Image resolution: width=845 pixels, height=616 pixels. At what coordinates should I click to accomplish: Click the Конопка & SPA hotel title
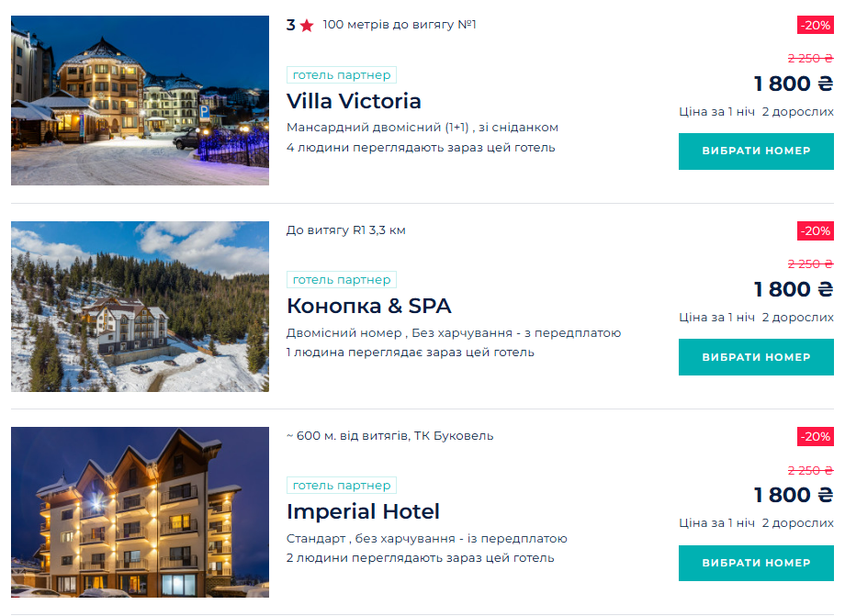[368, 306]
